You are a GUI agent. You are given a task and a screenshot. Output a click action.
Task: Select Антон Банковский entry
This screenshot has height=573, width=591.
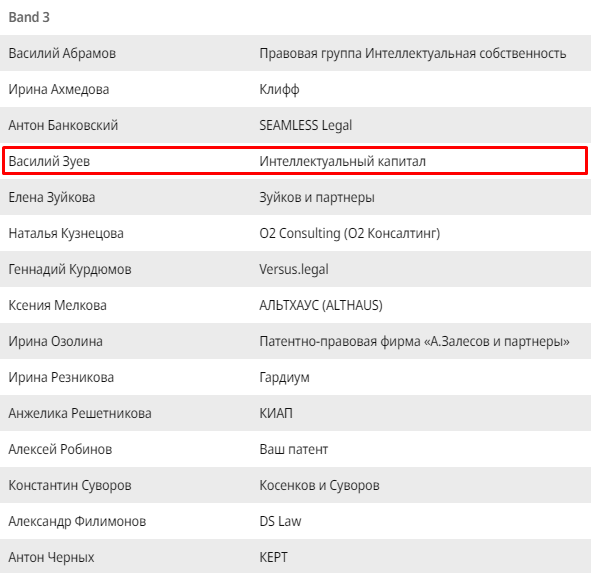pos(63,125)
